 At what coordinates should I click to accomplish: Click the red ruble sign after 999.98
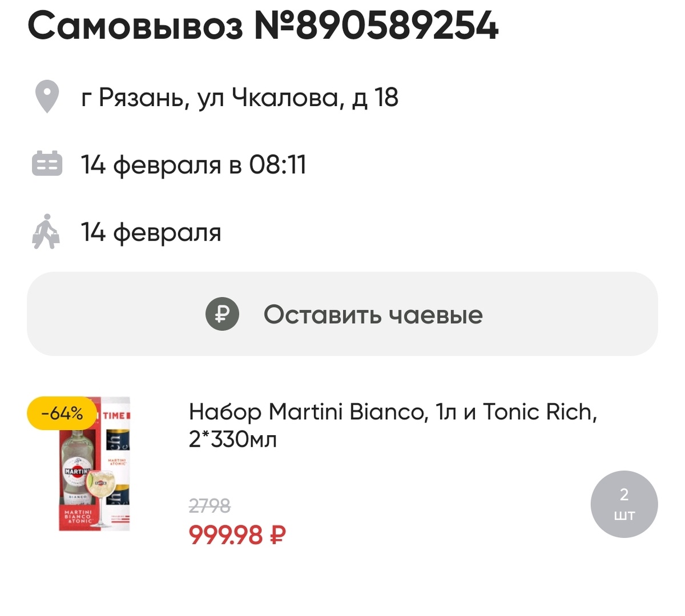point(277,535)
